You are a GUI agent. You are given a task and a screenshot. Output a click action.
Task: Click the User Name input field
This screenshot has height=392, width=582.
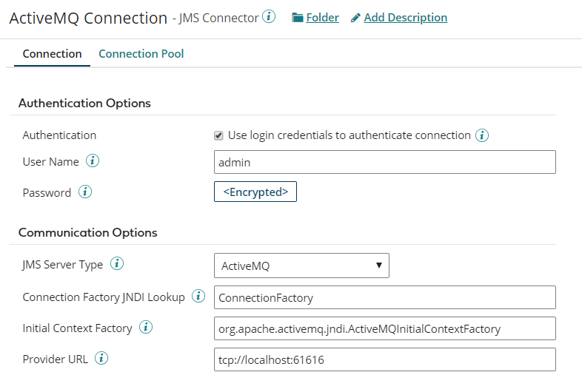[x=384, y=162]
